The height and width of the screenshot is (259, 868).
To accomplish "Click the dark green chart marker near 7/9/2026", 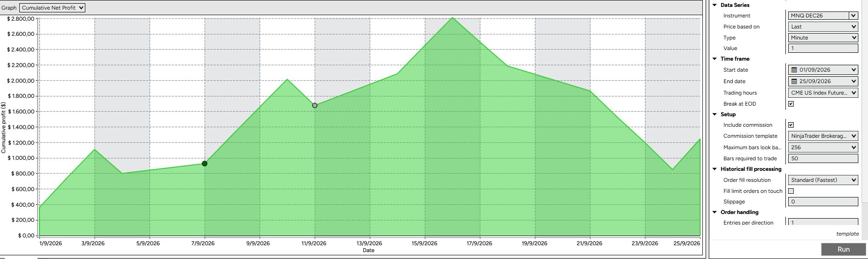I will (205, 163).
